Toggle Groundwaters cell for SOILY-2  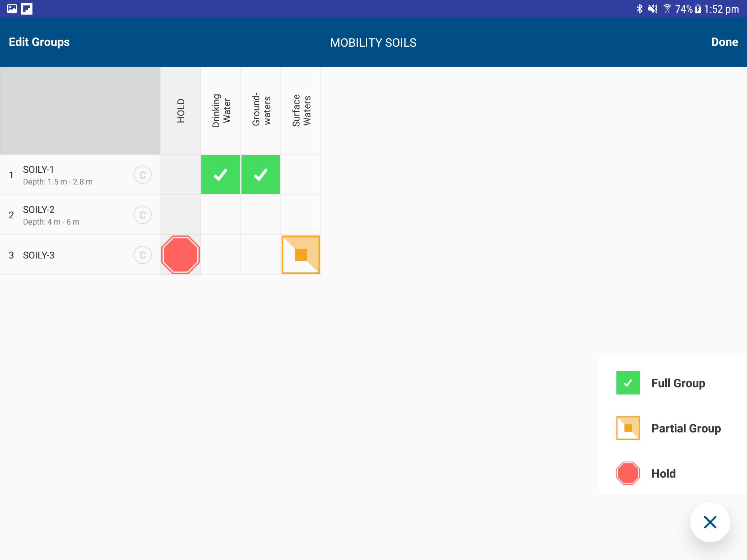click(260, 215)
